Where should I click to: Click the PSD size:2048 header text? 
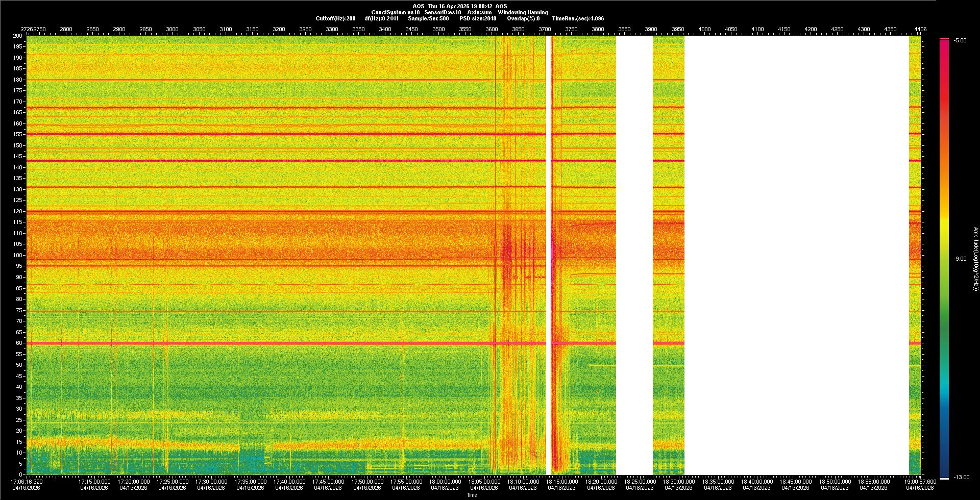pos(478,18)
